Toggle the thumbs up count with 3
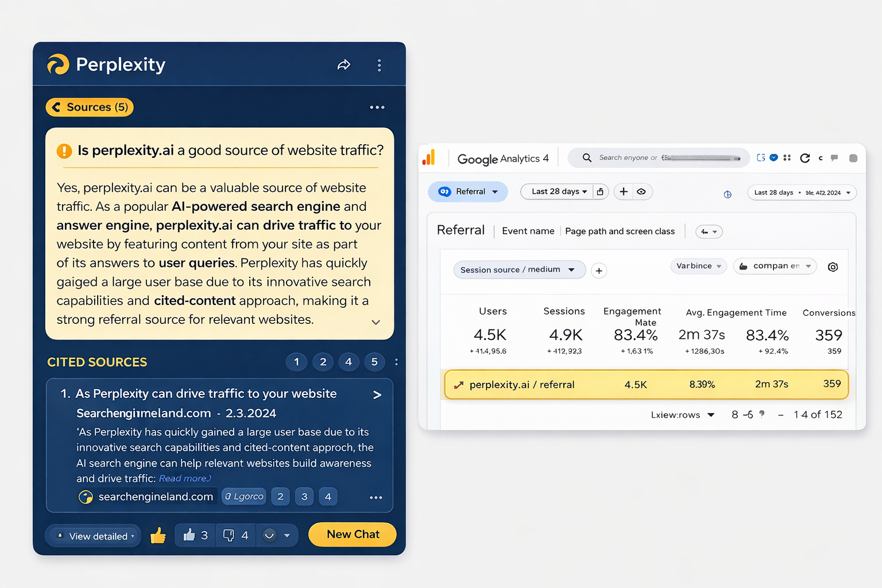The width and height of the screenshot is (882, 588). pyautogui.click(x=195, y=535)
